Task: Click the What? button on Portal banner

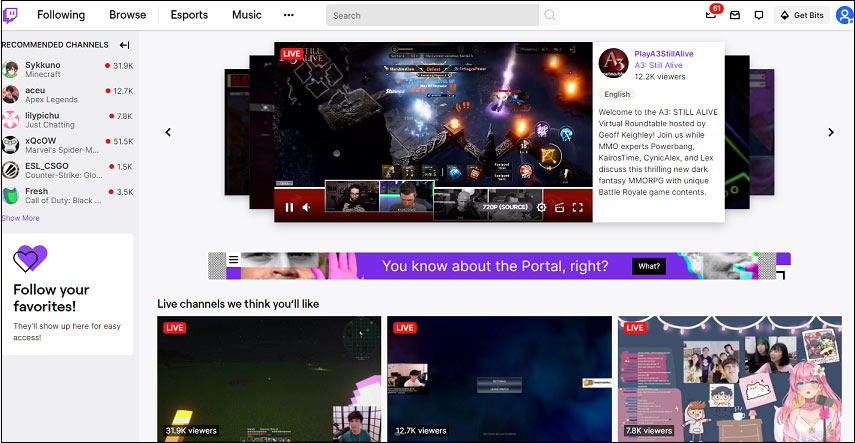Action: pos(649,266)
